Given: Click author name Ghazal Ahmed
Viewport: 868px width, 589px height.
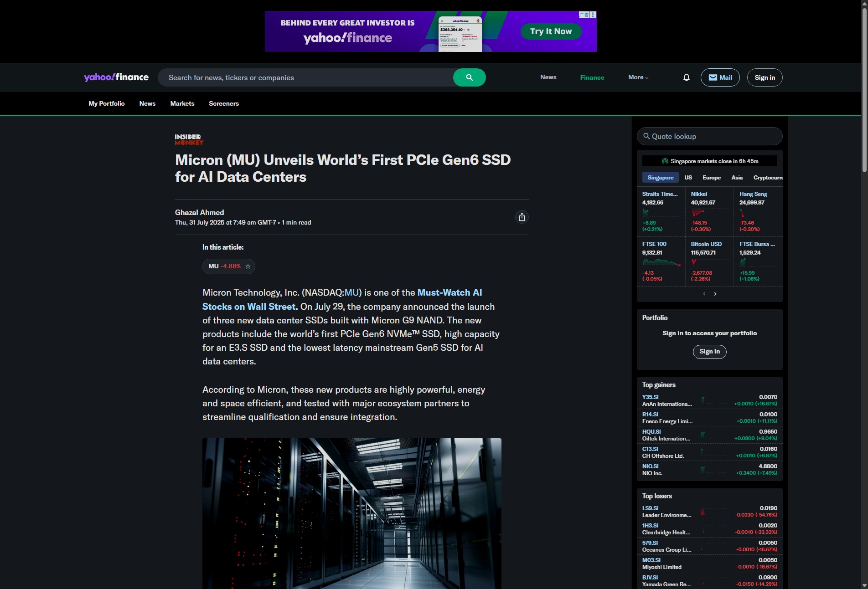Looking at the screenshot, I should (199, 212).
